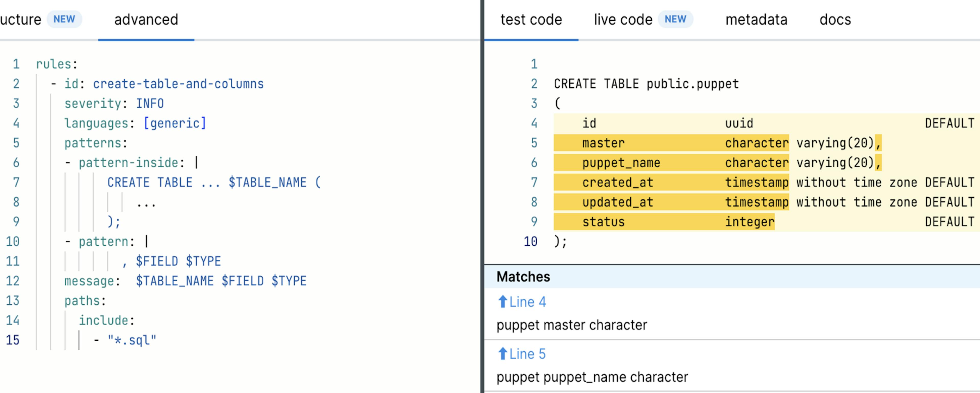Click the ');' line of the pattern-inside block
The height and width of the screenshot is (393, 980).
click(114, 222)
